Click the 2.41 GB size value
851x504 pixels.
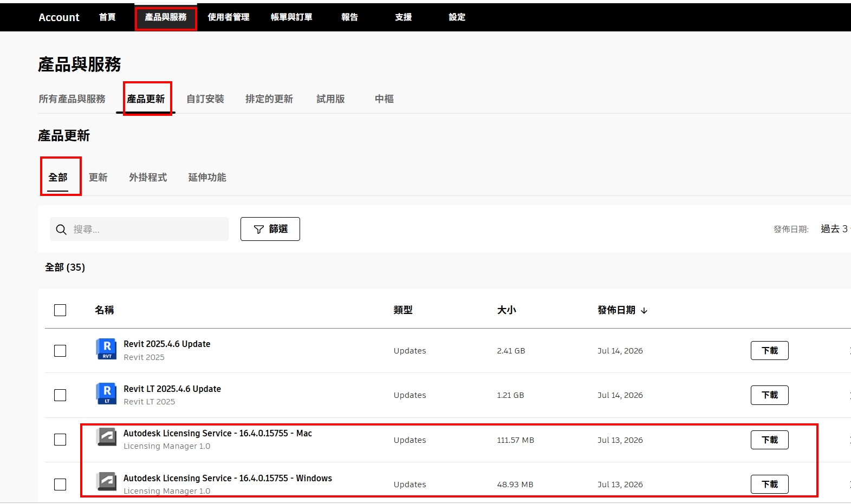tap(511, 351)
